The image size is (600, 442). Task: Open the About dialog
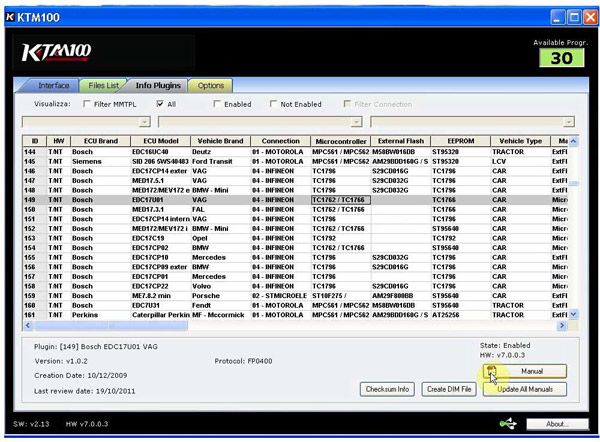click(x=557, y=424)
